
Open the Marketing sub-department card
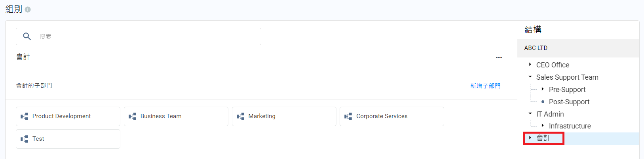[284, 116]
